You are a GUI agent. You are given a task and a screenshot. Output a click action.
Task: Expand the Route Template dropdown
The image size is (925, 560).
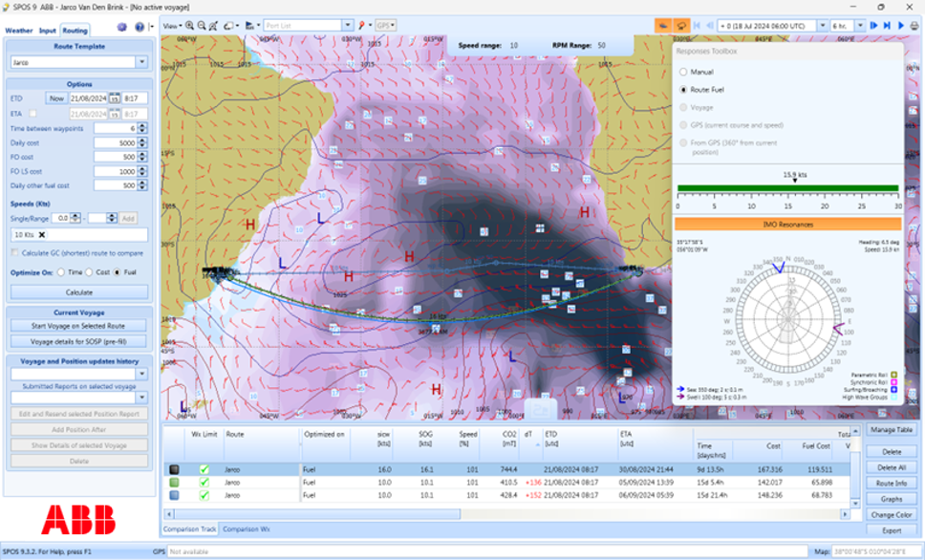click(141, 62)
